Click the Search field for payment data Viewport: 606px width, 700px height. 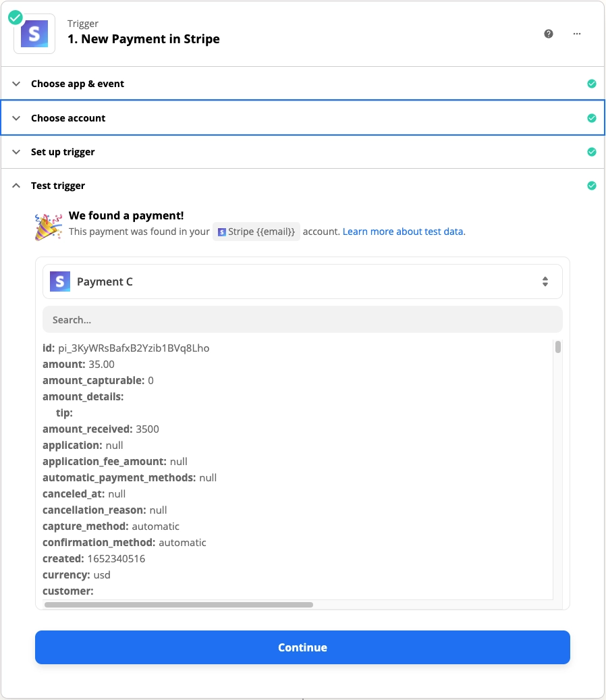[302, 320]
